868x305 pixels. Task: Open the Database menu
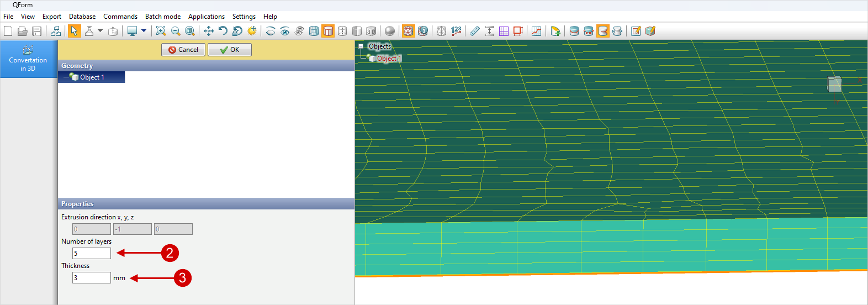[82, 17]
